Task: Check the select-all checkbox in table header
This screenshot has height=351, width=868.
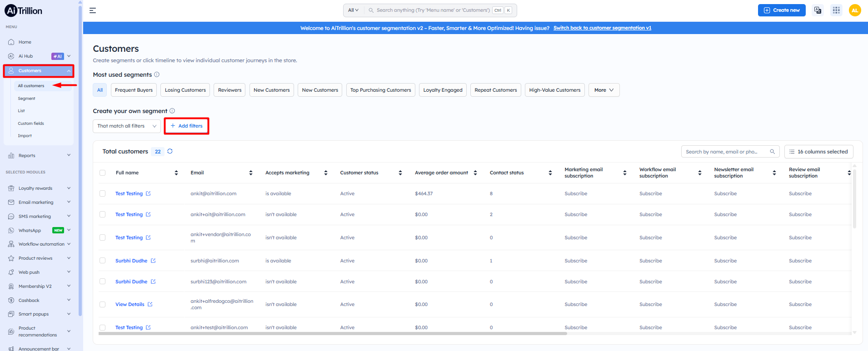Action: coord(103,173)
